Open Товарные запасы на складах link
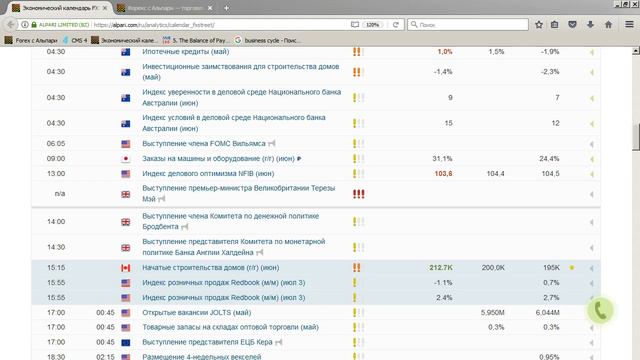This screenshot has height=360, width=640. pos(230,327)
